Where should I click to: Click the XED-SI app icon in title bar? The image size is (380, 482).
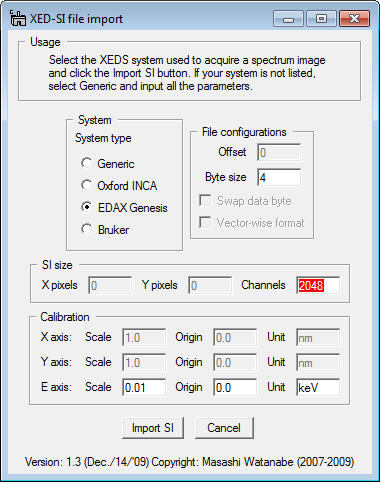18,18
